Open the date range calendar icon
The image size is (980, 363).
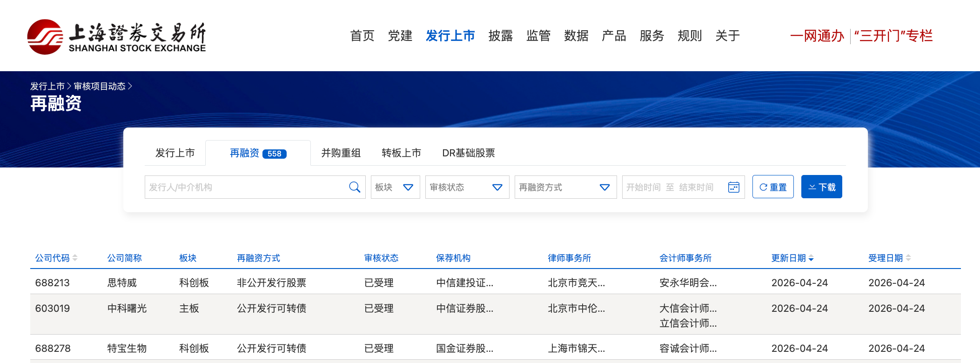[733, 187]
